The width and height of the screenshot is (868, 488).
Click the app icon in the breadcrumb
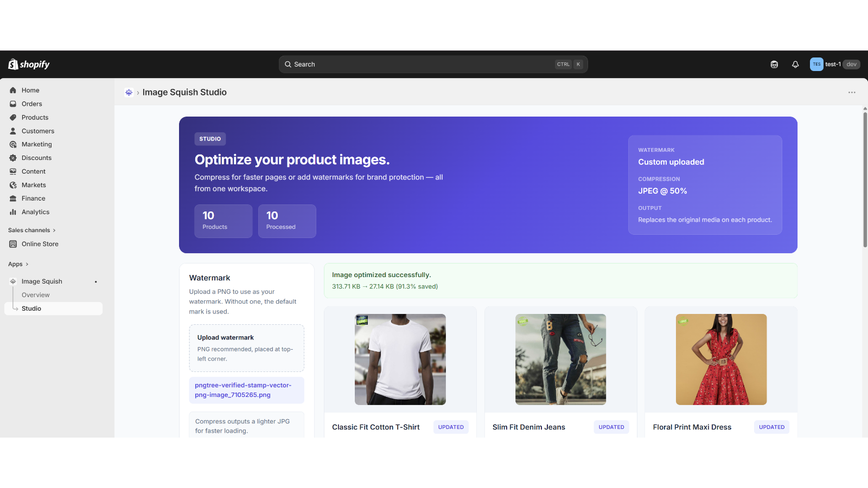point(129,93)
